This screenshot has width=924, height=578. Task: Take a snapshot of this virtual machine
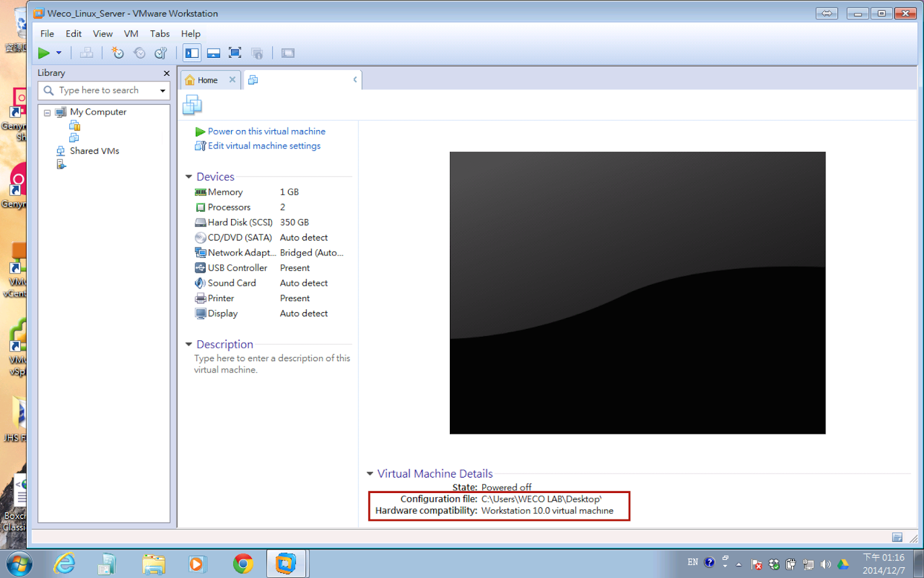coord(118,53)
